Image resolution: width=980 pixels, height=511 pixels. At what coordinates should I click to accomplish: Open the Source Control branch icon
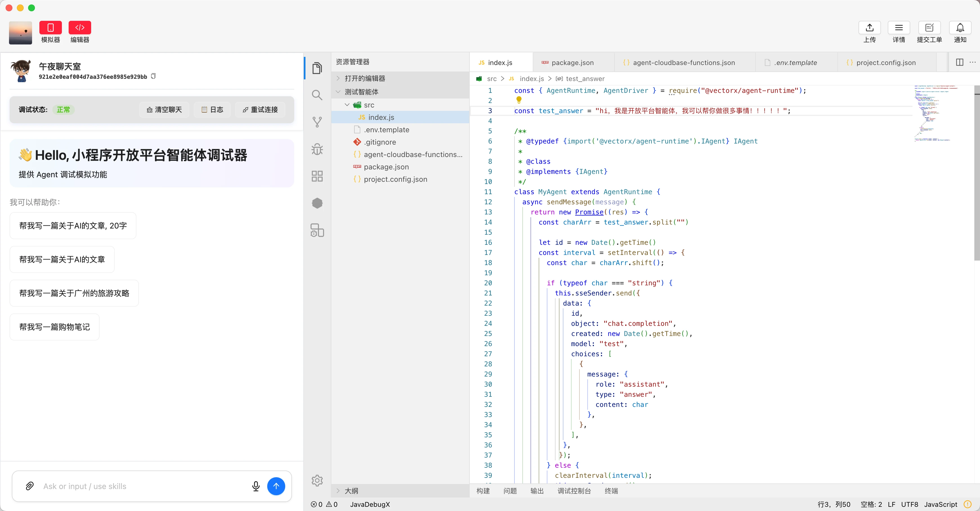317,122
